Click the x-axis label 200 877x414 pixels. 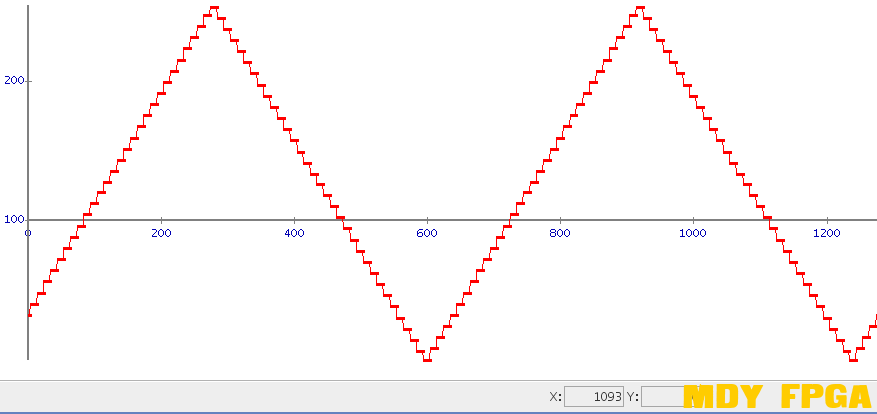[x=161, y=233]
